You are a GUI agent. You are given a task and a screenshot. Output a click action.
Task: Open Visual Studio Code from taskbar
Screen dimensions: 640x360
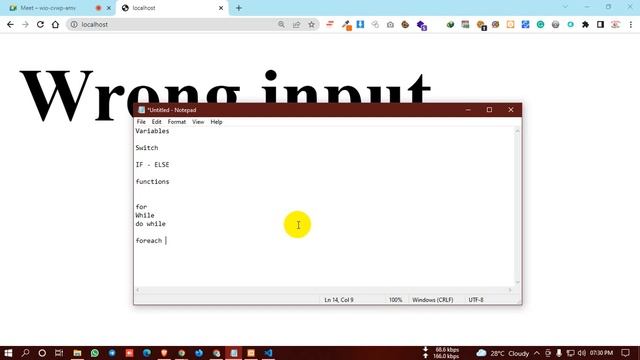pyautogui.click(x=268, y=353)
